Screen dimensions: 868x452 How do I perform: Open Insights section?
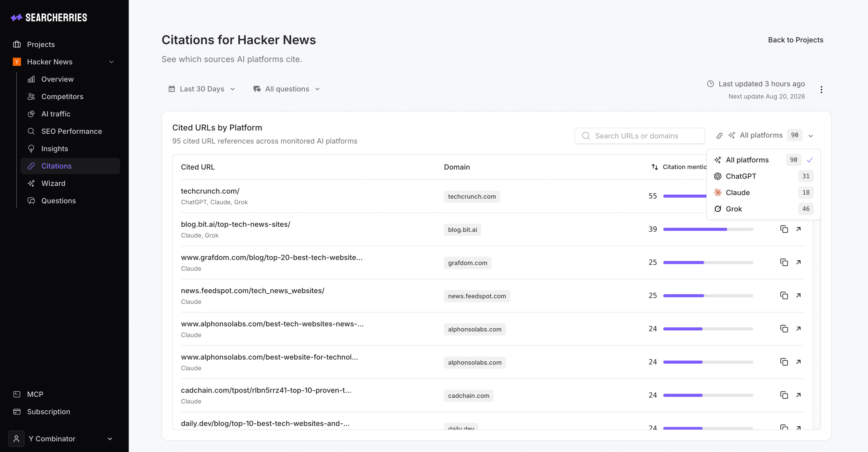54,149
